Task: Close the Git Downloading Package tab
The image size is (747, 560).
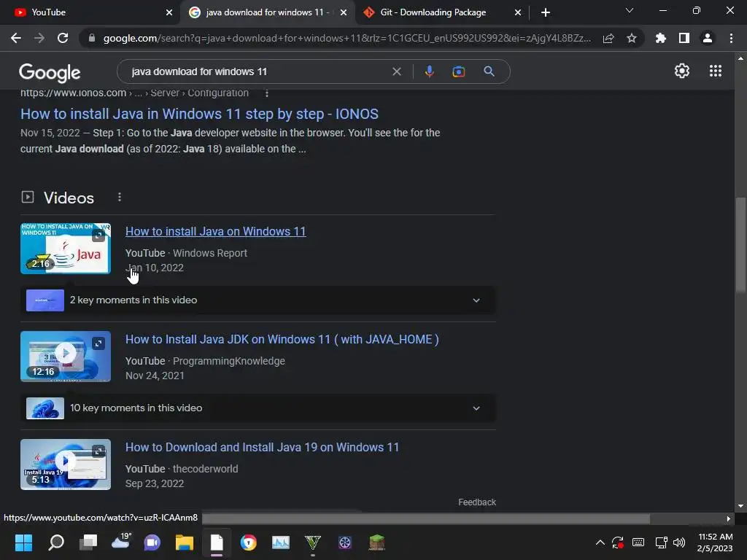Action: 518,12
